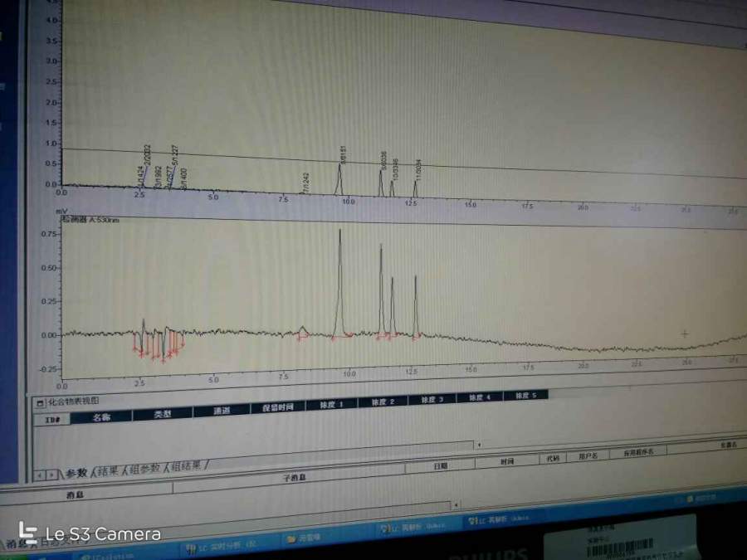This screenshot has width=747, height=560.
Task: Click the 6/1400 peak label in the upper chromatogram
Action: click(x=184, y=178)
